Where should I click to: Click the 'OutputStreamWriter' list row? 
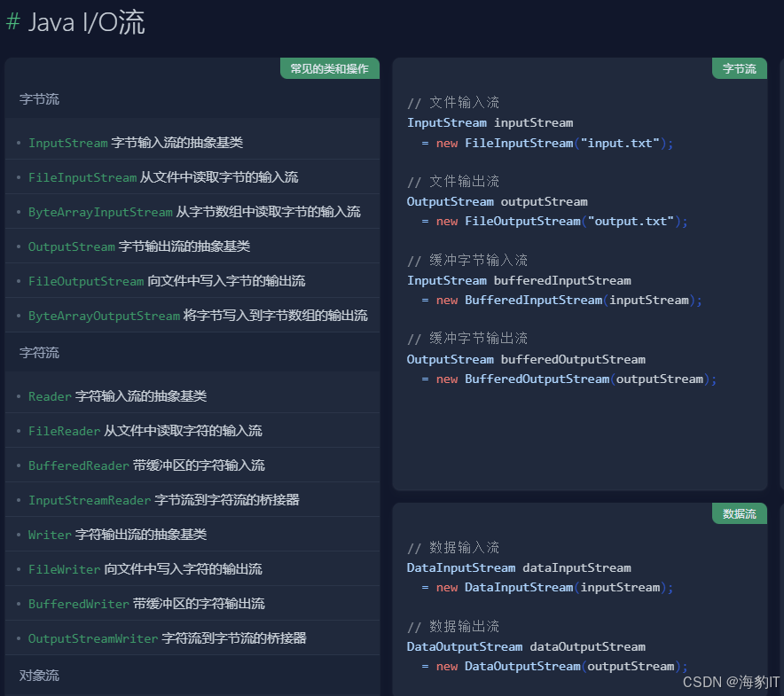(x=192, y=637)
